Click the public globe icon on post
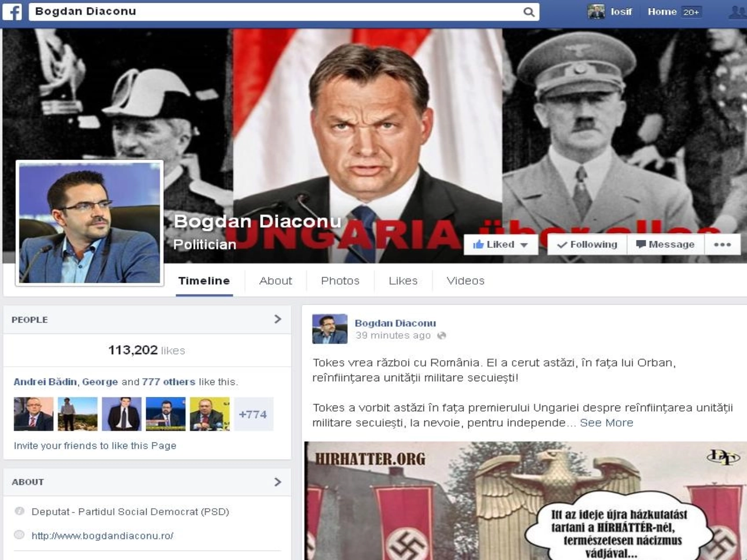Image resolution: width=747 pixels, height=560 pixels. [x=441, y=336]
